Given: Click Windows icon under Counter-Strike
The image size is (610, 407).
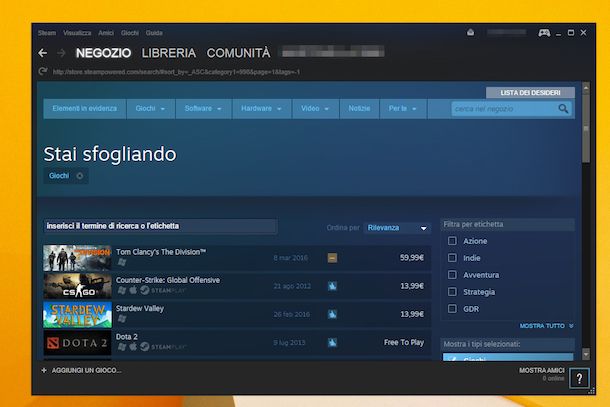Looking at the screenshot, I should pos(122,290).
